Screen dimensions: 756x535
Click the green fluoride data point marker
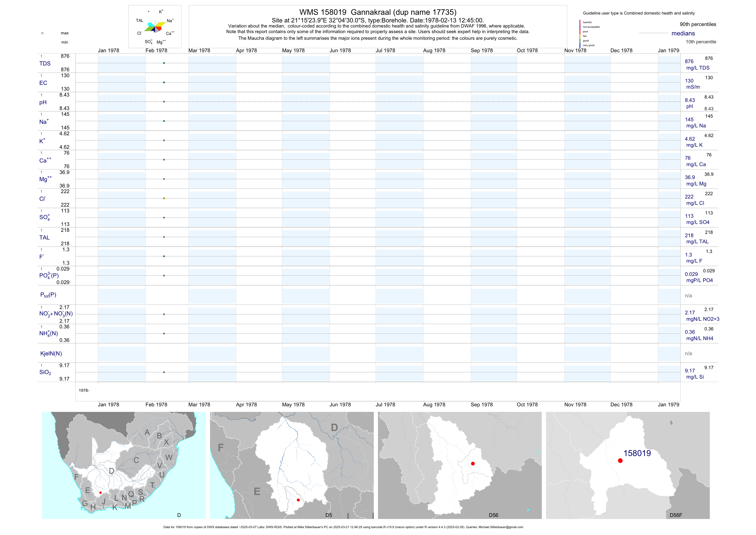click(x=164, y=256)
